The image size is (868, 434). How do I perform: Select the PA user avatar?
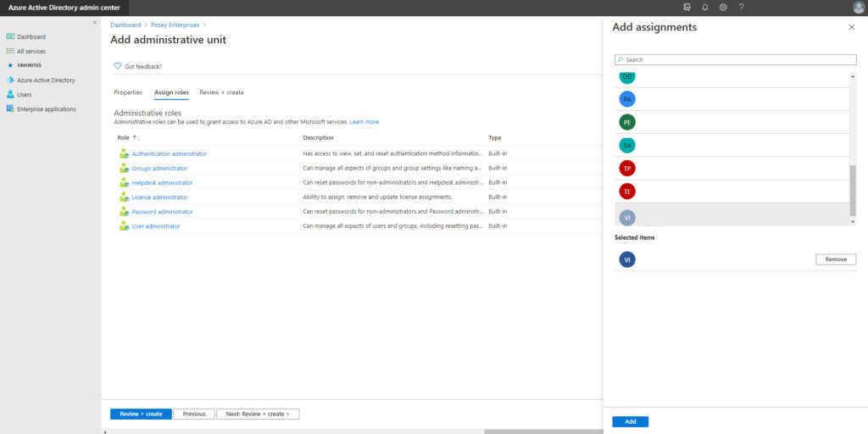coord(627,99)
